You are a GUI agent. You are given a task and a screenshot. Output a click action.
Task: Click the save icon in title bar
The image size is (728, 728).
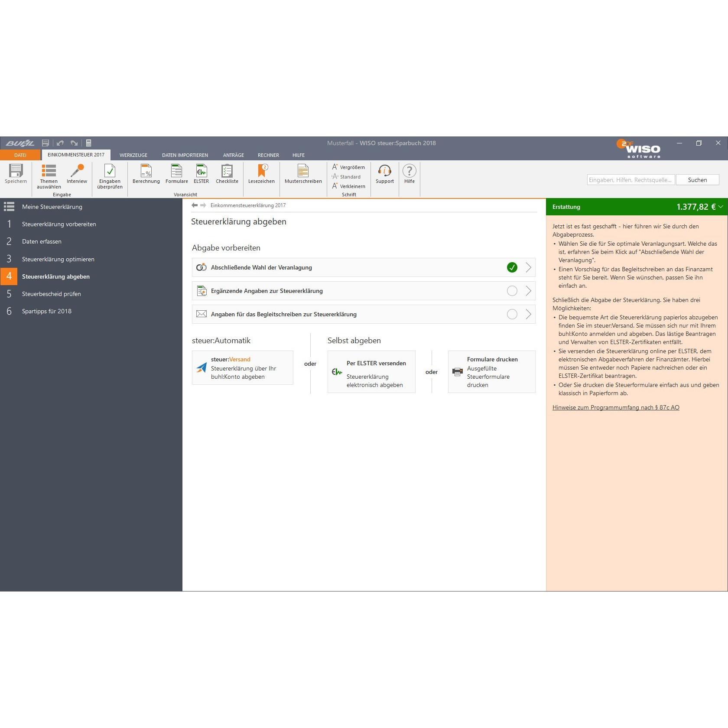coord(45,143)
